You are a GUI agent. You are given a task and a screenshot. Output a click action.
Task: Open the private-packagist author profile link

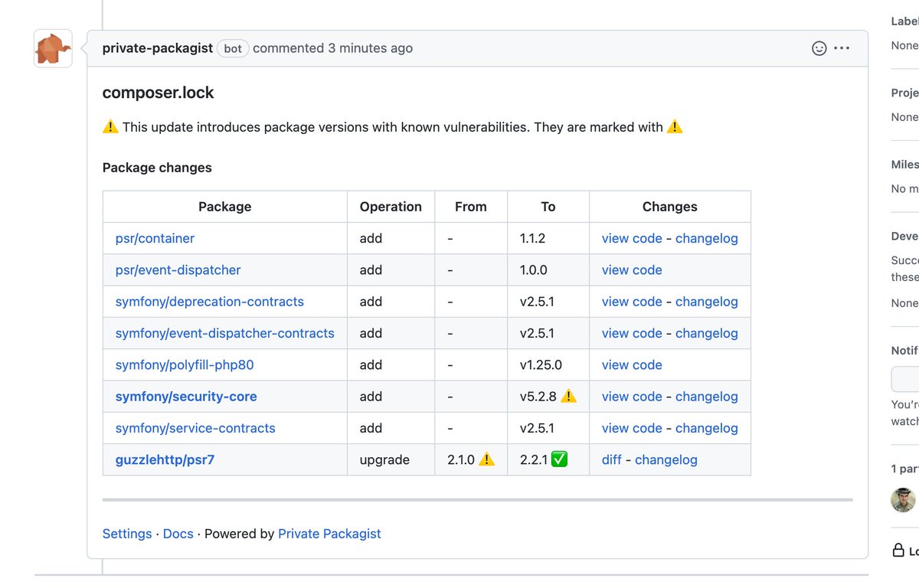pos(158,48)
